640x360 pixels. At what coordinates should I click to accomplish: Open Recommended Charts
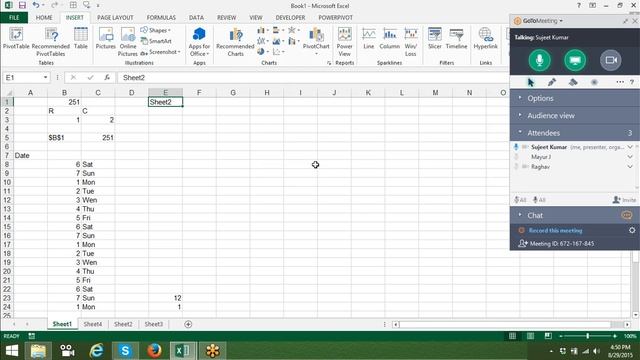[236, 42]
